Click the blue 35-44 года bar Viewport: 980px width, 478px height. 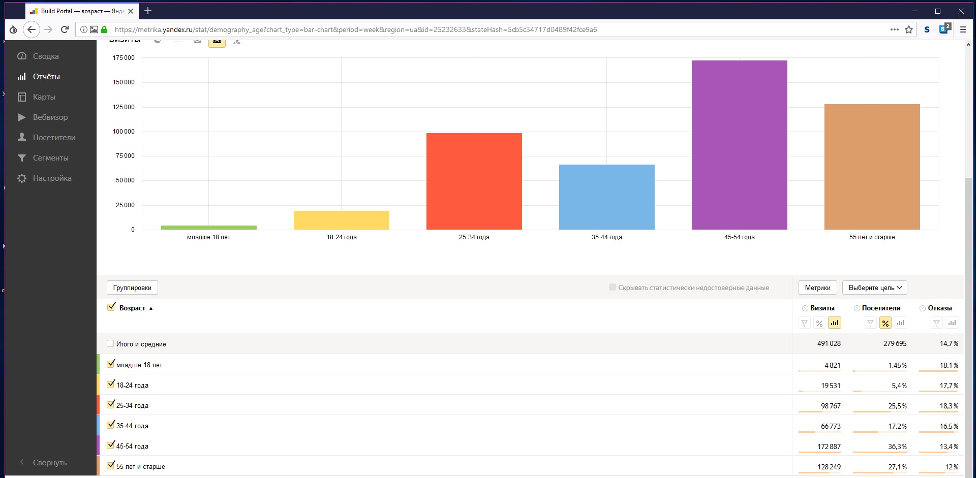tap(607, 197)
